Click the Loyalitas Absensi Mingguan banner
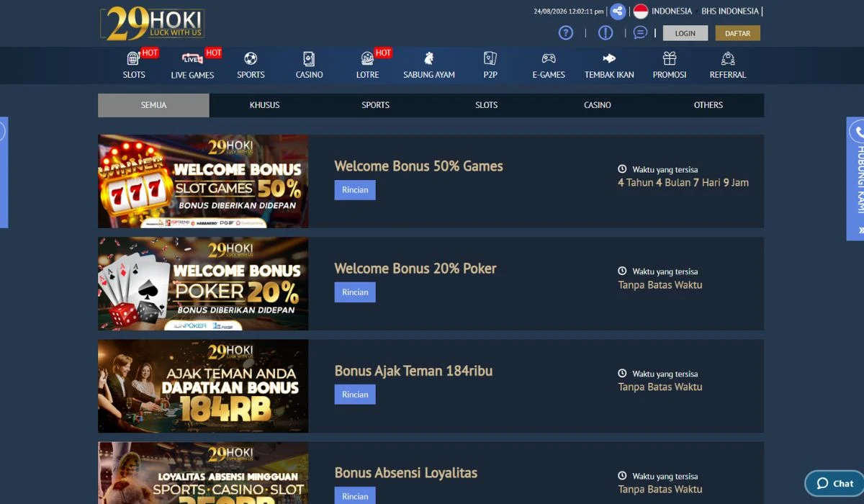Screen dimensions: 864x504 coord(203,473)
